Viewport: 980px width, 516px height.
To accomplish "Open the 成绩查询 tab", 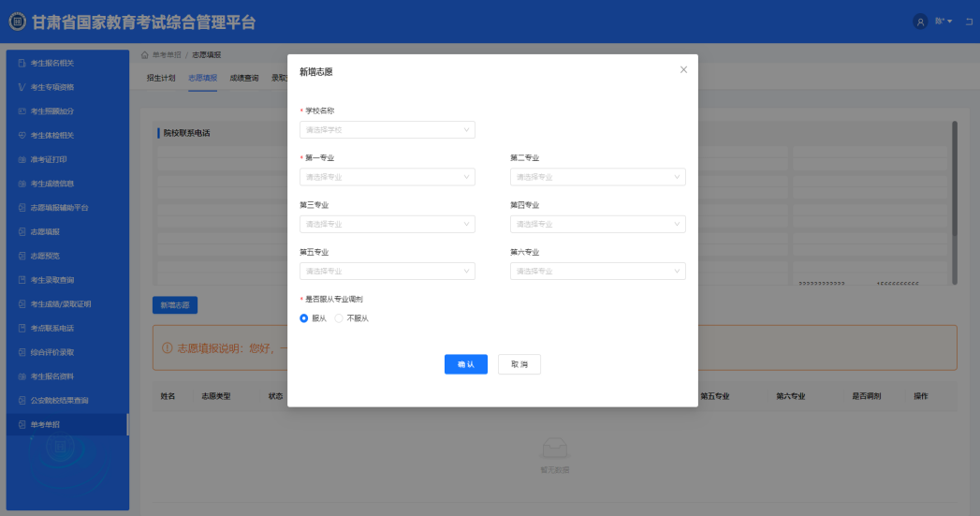I will click(244, 78).
